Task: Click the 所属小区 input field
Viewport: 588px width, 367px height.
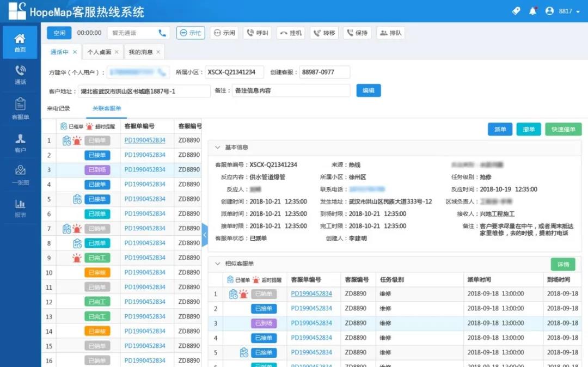Action: coord(234,72)
